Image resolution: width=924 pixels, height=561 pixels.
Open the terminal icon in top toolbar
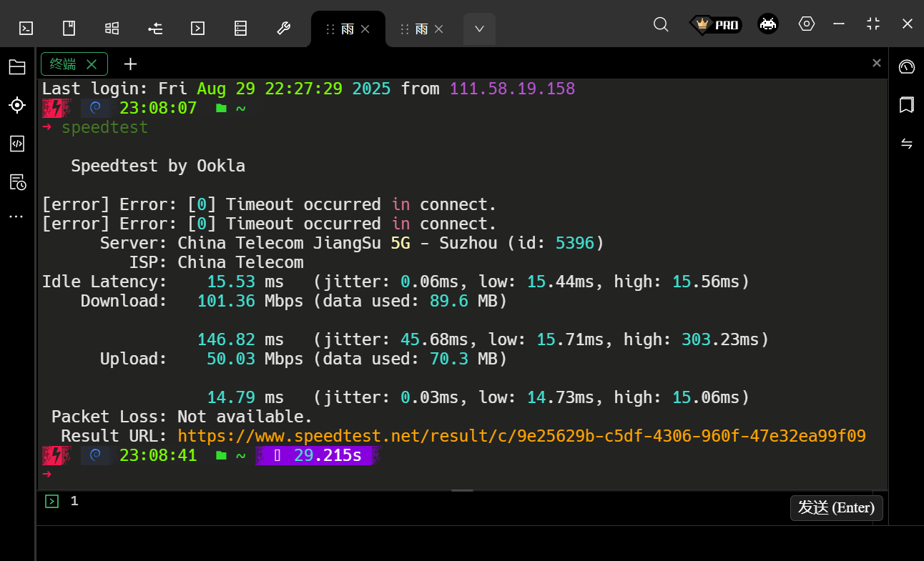tap(26, 28)
